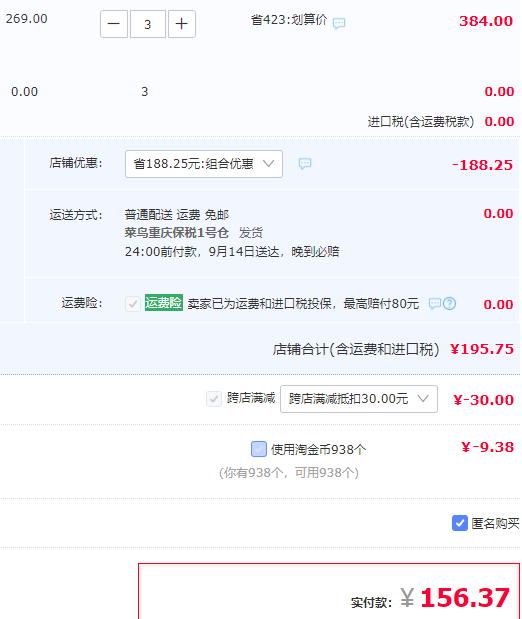Click the green 运费险 badge
The height and width of the screenshot is (619, 522).
point(163,303)
